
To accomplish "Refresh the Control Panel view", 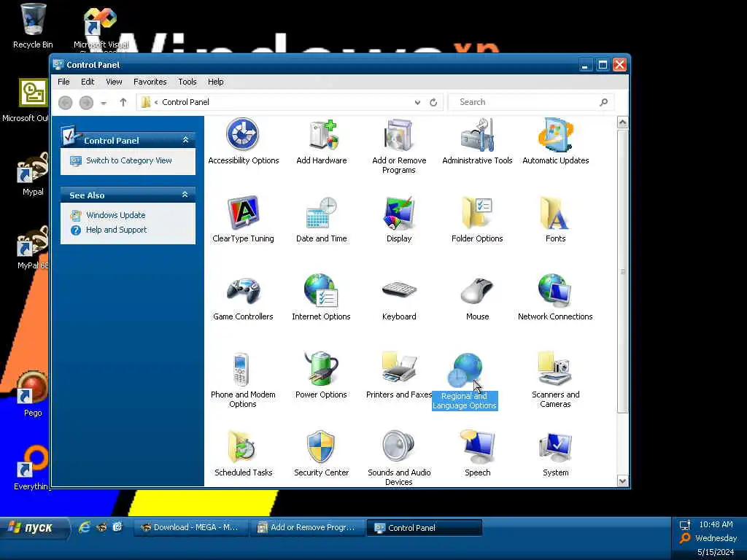I will 433,102.
